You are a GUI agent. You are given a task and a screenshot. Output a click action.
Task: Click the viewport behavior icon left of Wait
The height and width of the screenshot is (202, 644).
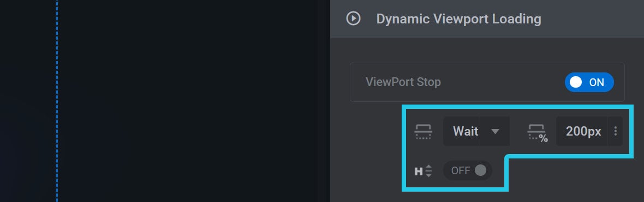[423, 132]
